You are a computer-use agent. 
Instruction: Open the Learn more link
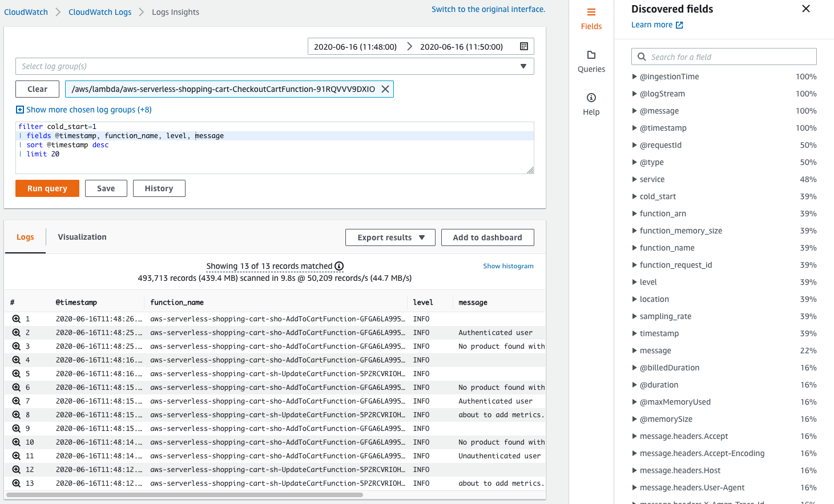[x=652, y=25]
